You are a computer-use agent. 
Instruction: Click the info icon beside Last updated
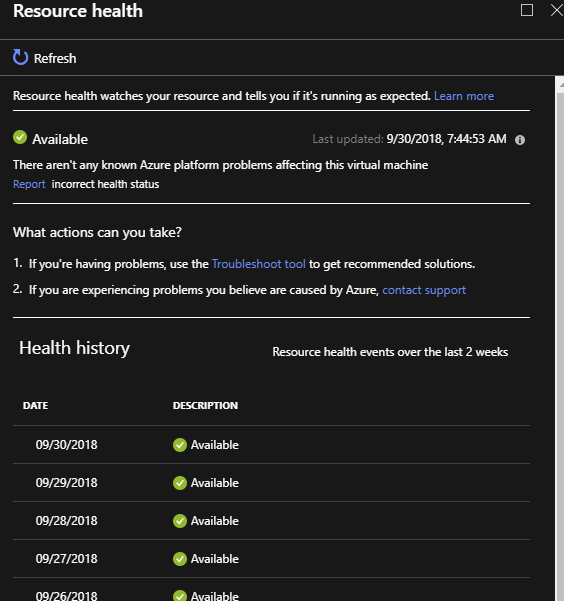click(520, 140)
